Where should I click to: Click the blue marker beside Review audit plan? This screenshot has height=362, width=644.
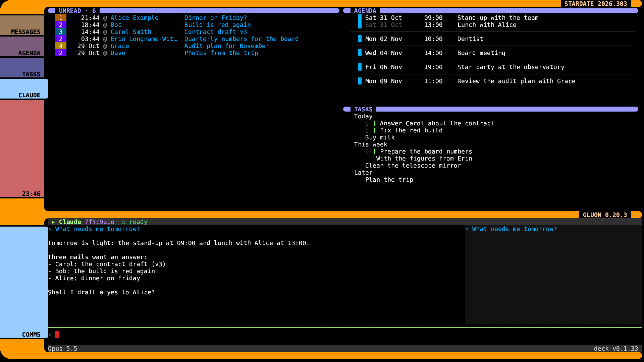click(360, 81)
